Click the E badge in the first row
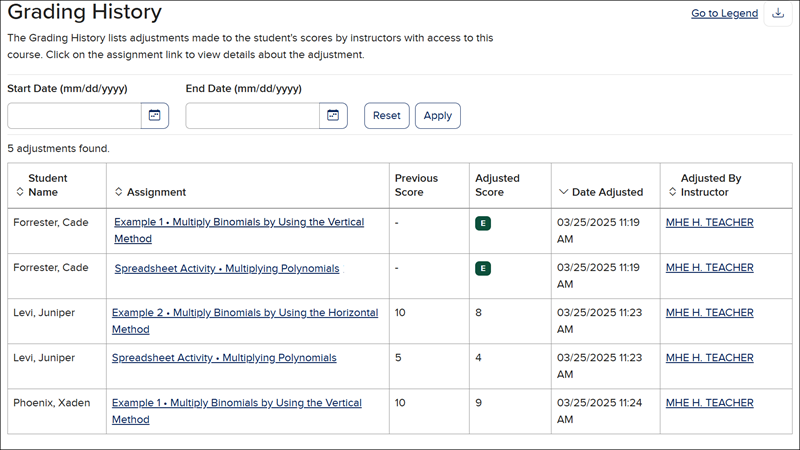Image resolution: width=800 pixels, height=450 pixels. click(x=483, y=223)
